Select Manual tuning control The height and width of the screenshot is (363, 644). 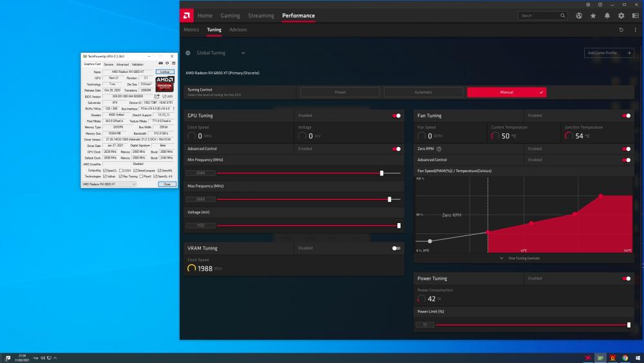(507, 92)
